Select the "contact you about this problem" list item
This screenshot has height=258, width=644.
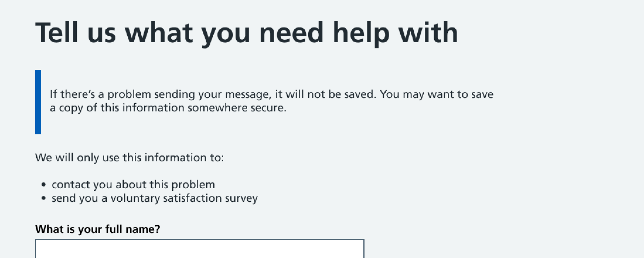click(x=133, y=185)
